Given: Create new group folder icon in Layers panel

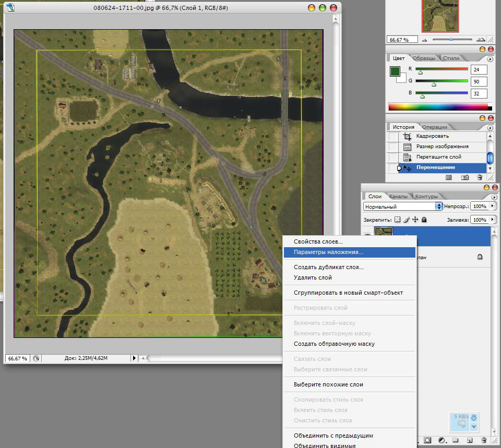Looking at the screenshot, I should tap(455, 440).
